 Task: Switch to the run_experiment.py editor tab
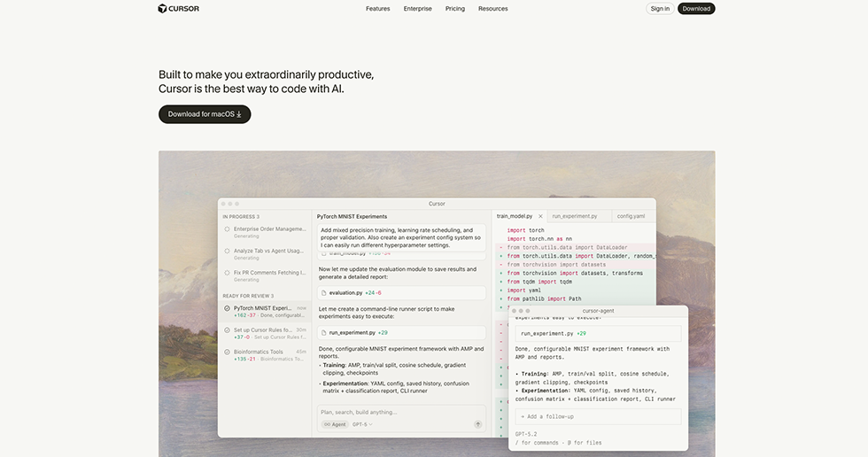[575, 216]
